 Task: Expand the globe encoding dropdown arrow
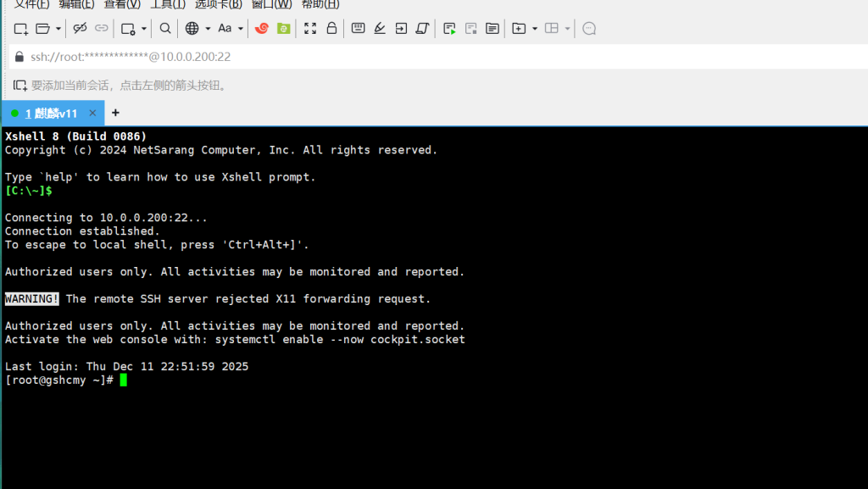tap(208, 29)
